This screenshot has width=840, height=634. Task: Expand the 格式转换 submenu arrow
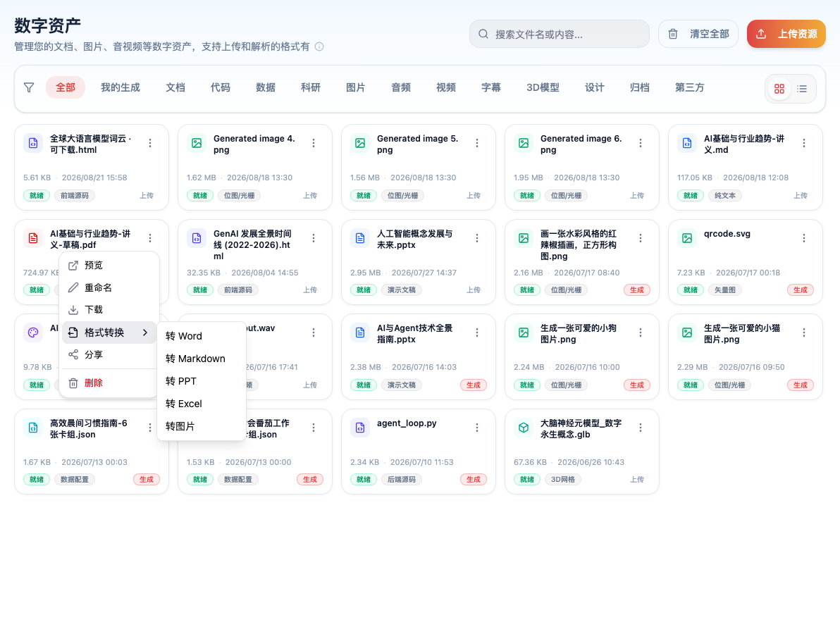point(145,332)
